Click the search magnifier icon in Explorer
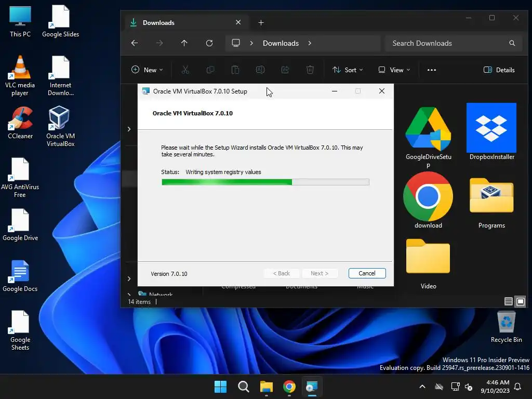The image size is (532, 399). tap(512, 43)
